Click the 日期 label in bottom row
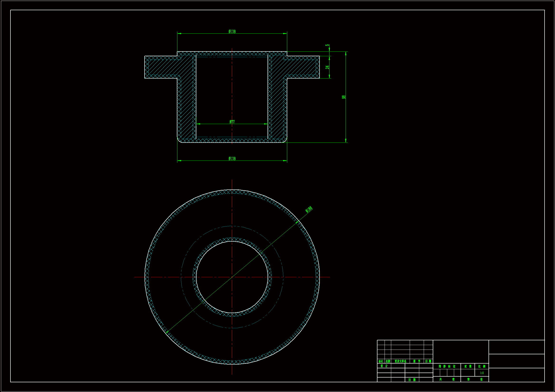555x392 pixels. point(412,380)
